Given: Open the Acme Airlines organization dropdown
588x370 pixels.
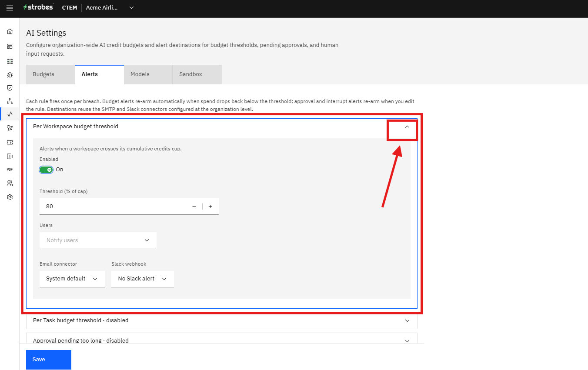Looking at the screenshot, I should point(110,7).
